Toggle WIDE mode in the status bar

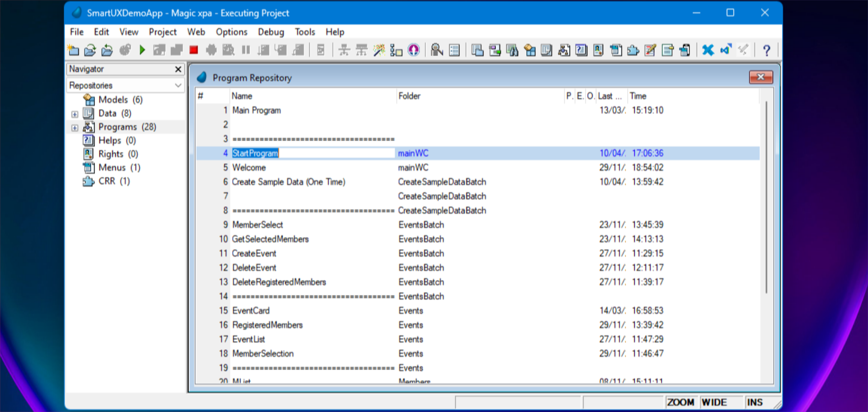(x=715, y=402)
